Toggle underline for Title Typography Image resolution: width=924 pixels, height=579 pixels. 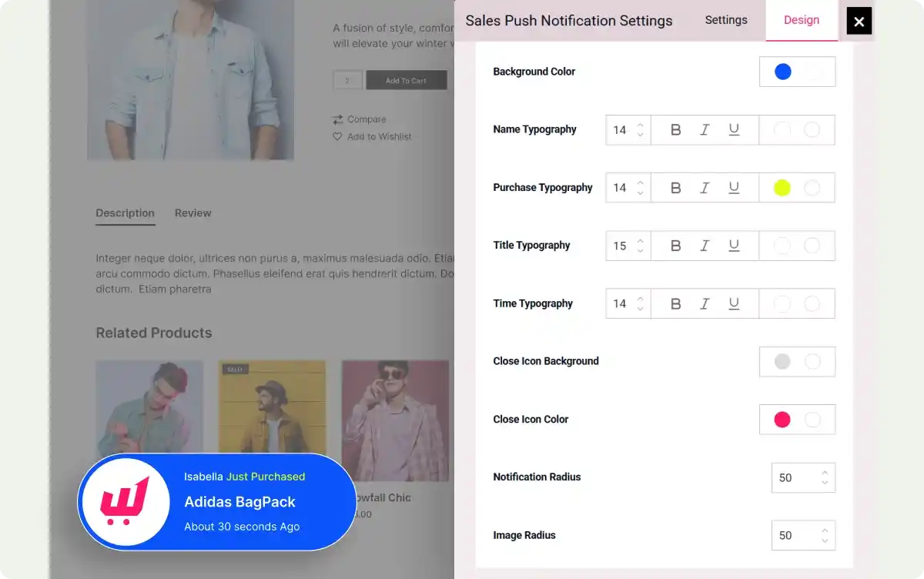(734, 246)
